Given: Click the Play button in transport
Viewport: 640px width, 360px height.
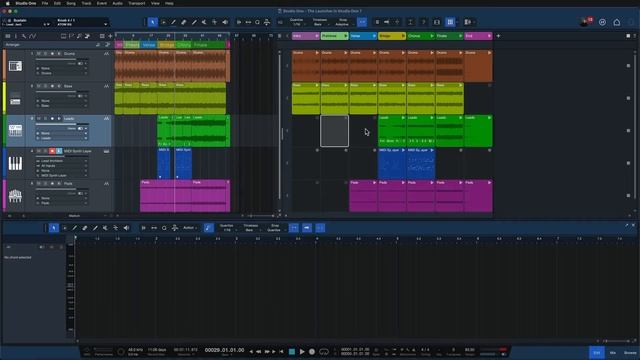Looking at the screenshot, I should point(302,351).
